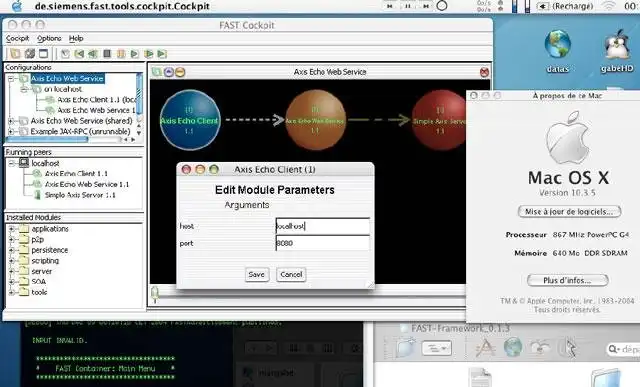Save the module parameters
640x387 pixels.
257,275
